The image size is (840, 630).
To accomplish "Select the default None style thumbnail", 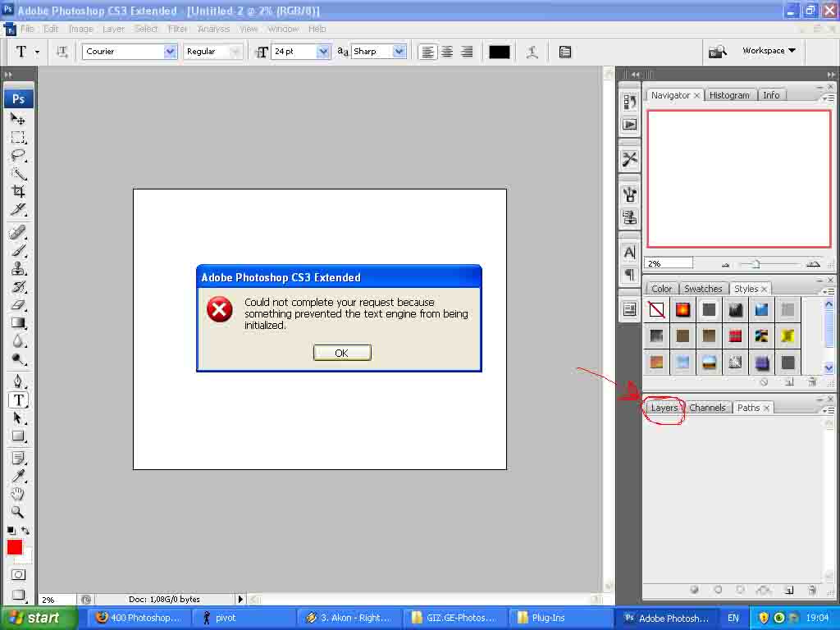I will click(x=656, y=309).
